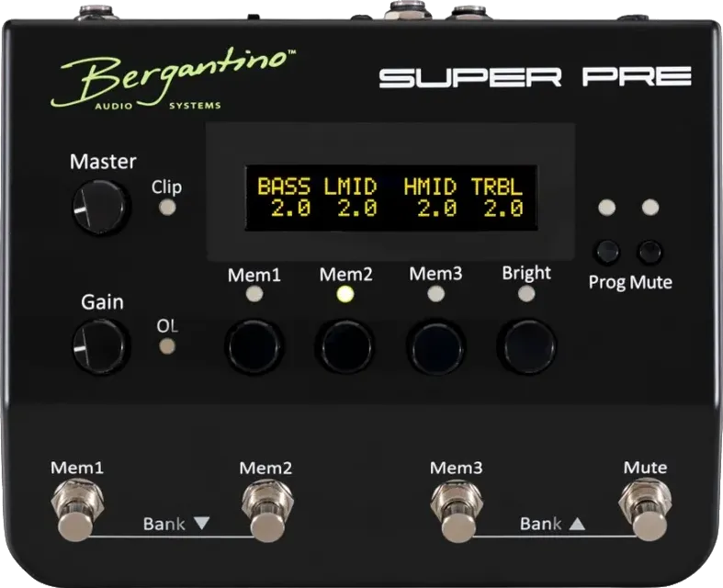Click the Gain label text
The width and height of the screenshot is (723, 588).
pyautogui.click(x=102, y=302)
